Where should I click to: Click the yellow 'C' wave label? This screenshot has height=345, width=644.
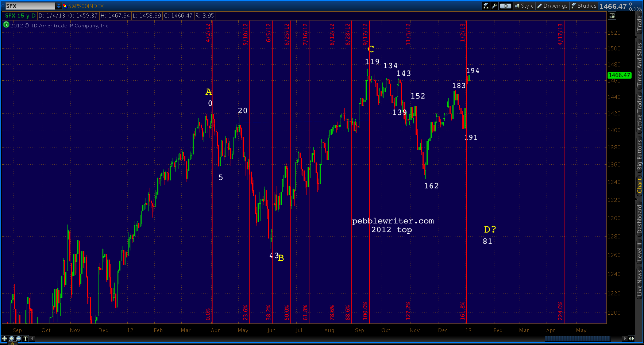[x=371, y=49]
